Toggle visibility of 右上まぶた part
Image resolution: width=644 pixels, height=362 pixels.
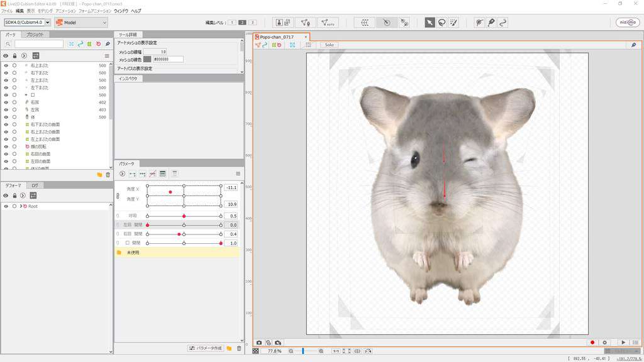tap(6, 65)
